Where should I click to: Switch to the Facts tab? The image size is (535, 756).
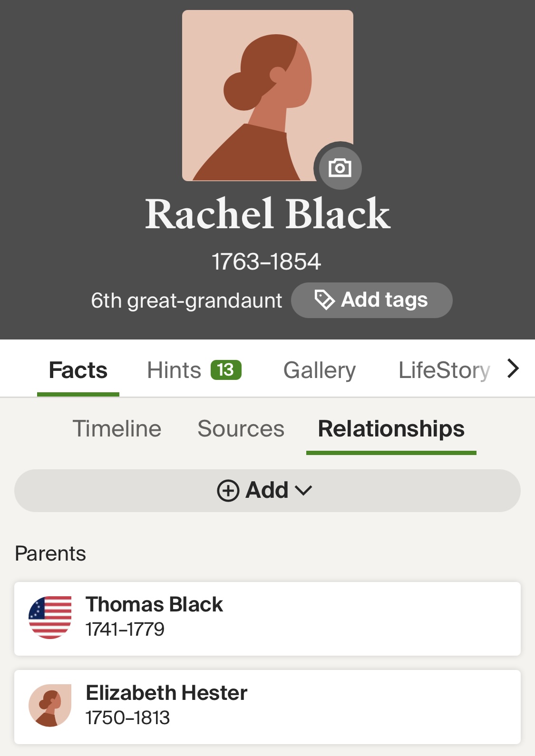coord(78,370)
